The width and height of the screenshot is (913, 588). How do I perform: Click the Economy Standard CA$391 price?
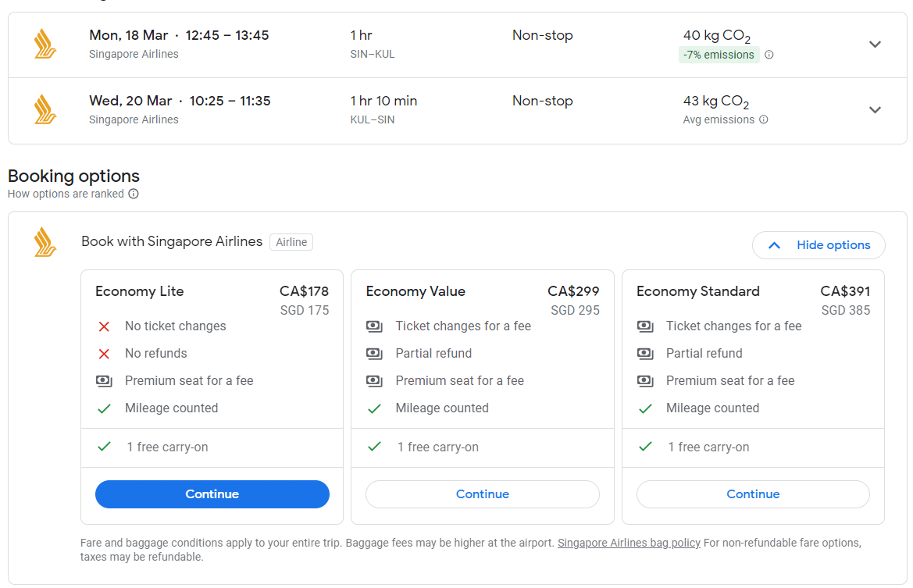(845, 291)
